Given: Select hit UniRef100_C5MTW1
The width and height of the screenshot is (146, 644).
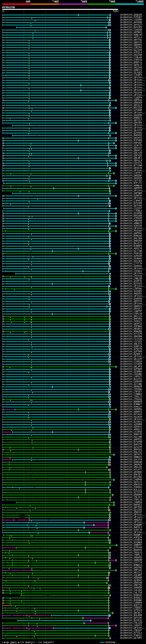Looking at the screenshot, I should [x=131, y=289].
